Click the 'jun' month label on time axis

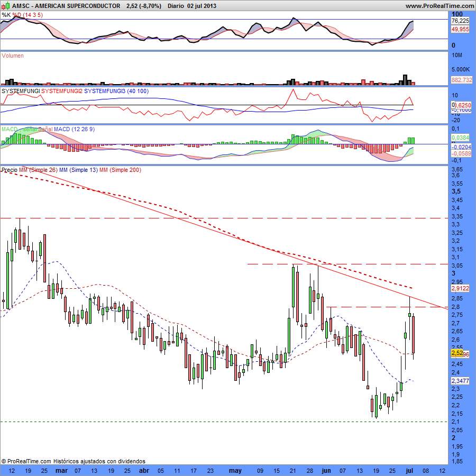[x=326, y=471]
